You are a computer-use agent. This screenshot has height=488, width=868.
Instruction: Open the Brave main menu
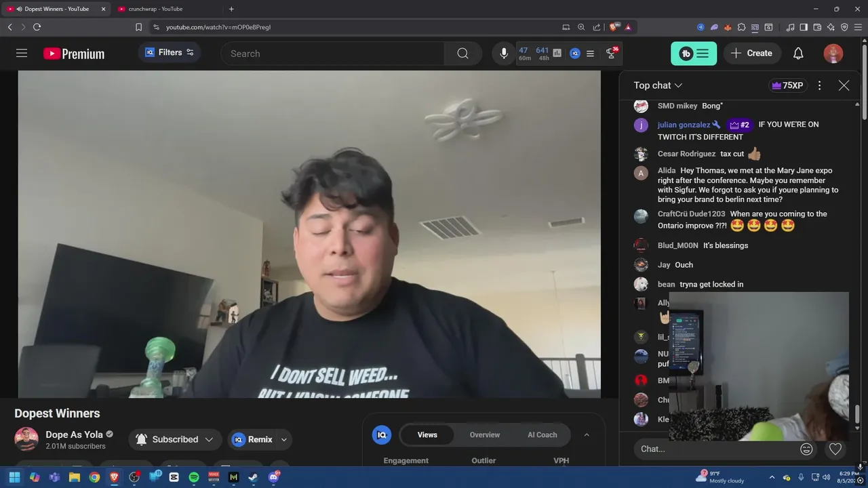858,27
